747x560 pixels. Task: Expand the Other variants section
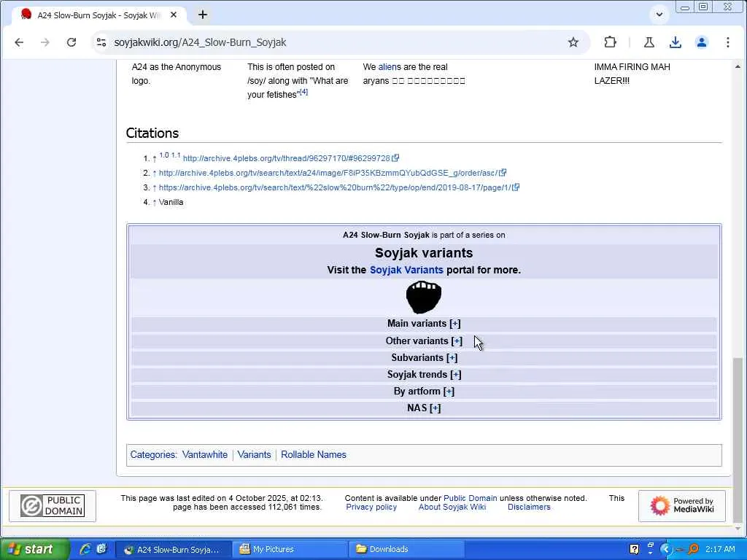(x=457, y=341)
